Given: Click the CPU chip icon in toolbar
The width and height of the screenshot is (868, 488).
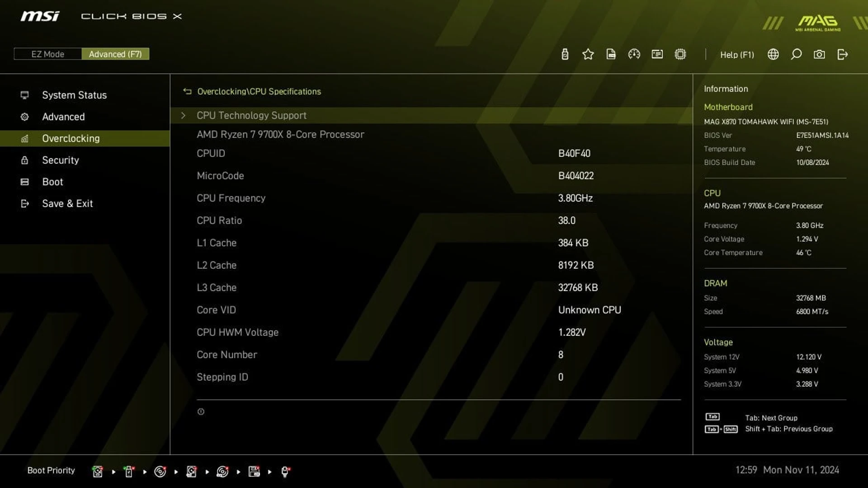Looking at the screenshot, I should click(680, 54).
